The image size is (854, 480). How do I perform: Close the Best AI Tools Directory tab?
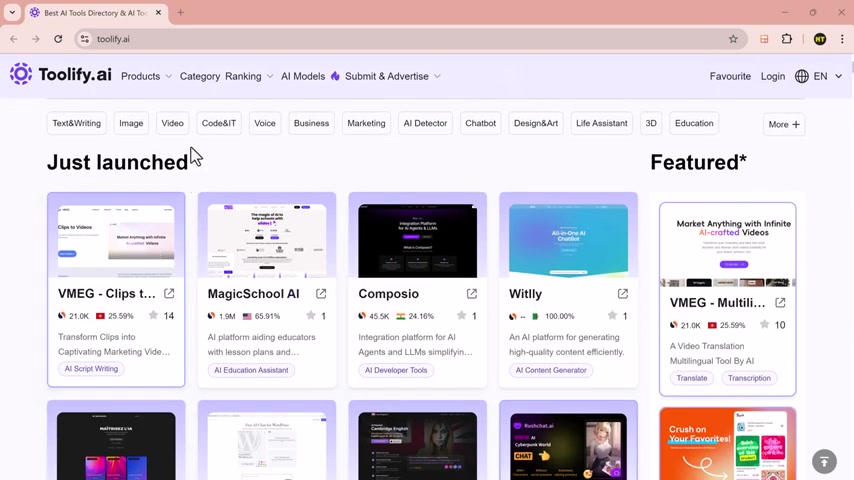158,13
